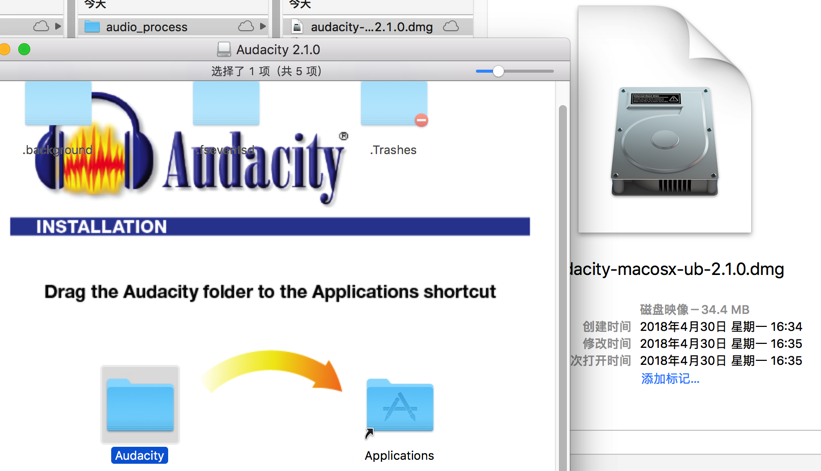
Task: Select audio_process folder in Finder column
Action: click(x=172, y=27)
